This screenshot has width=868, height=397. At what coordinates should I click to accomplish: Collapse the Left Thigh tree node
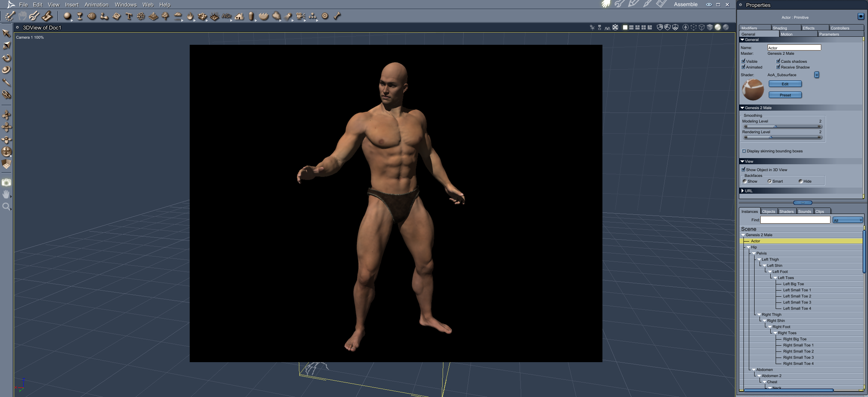click(x=759, y=260)
